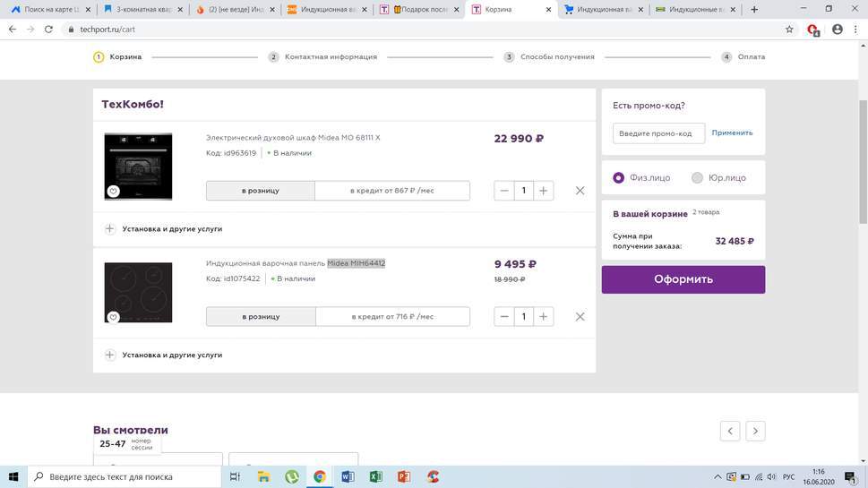The height and width of the screenshot is (488, 868).
Task: Remove Midea MIH64412 hob from cart
Action: [580, 317]
